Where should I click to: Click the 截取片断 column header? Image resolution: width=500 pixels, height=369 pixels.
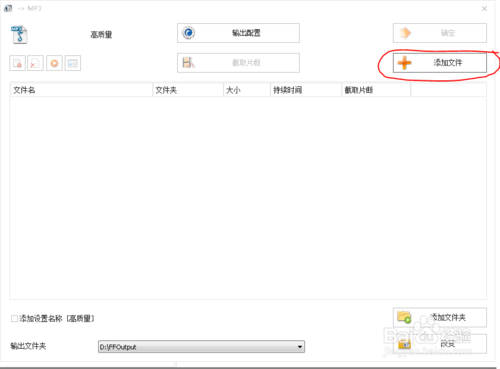376,90
